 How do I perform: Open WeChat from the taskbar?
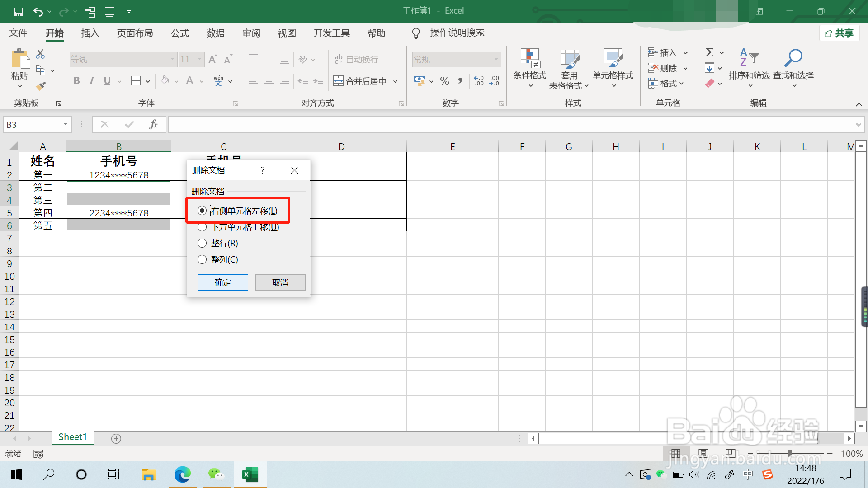coord(216,474)
